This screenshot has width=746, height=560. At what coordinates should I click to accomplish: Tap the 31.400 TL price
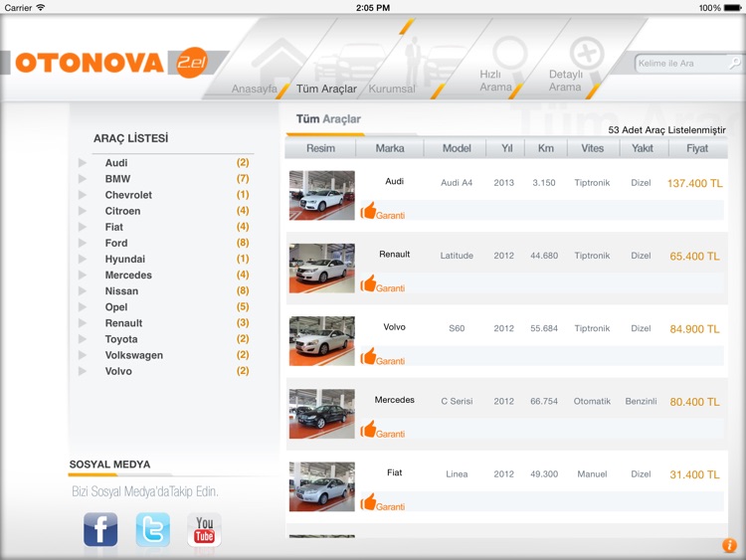(x=694, y=474)
